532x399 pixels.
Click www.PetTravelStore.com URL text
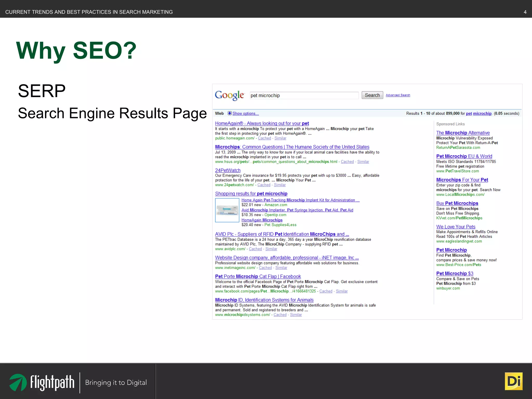pyautogui.click(x=458, y=171)
